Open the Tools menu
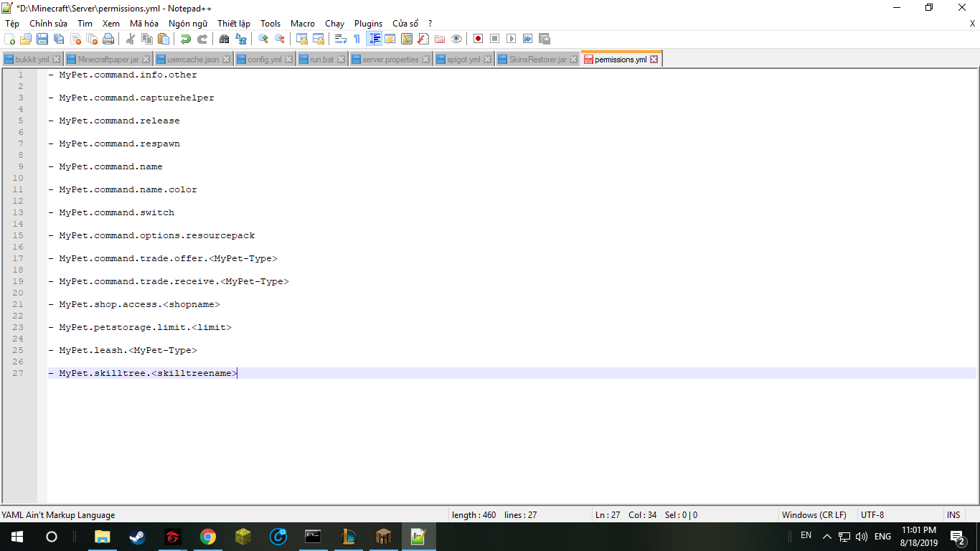The width and height of the screenshot is (980, 551). click(270, 24)
